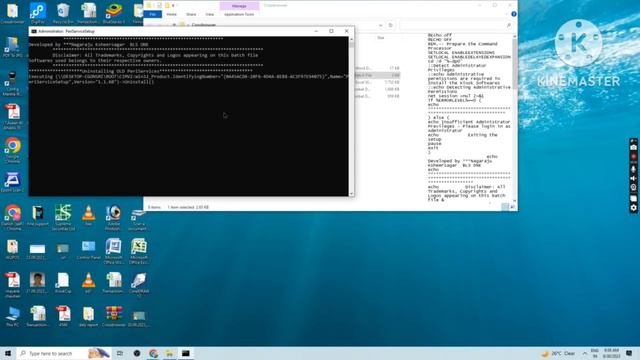Select the Cssdbrowser WinRAR archive icon
The image size is (640, 360).
click(x=114, y=317)
